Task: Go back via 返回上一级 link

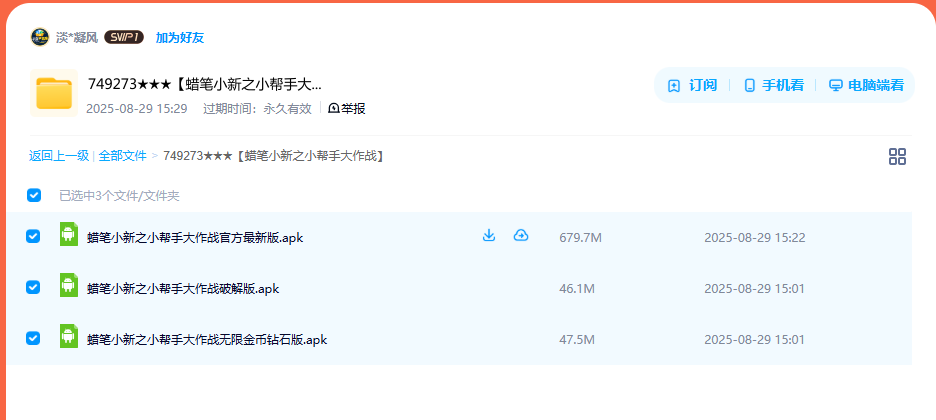Action: pyautogui.click(x=58, y=156)
